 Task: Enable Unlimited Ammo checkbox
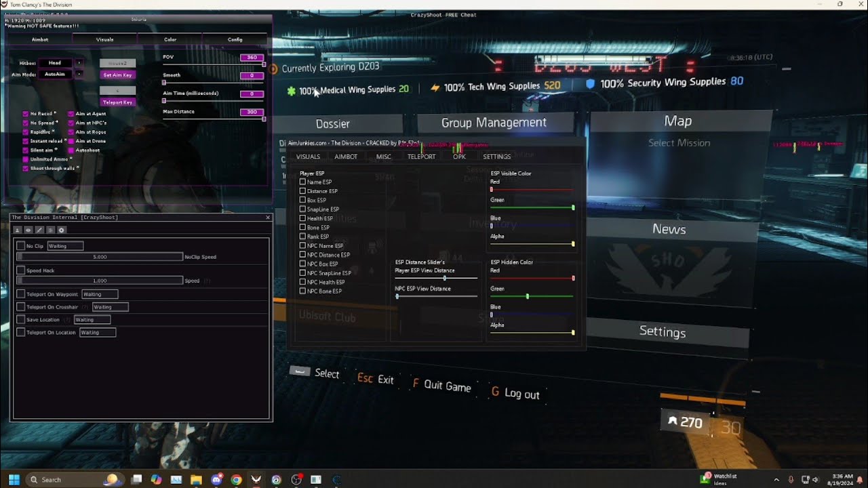pos(25,159)
